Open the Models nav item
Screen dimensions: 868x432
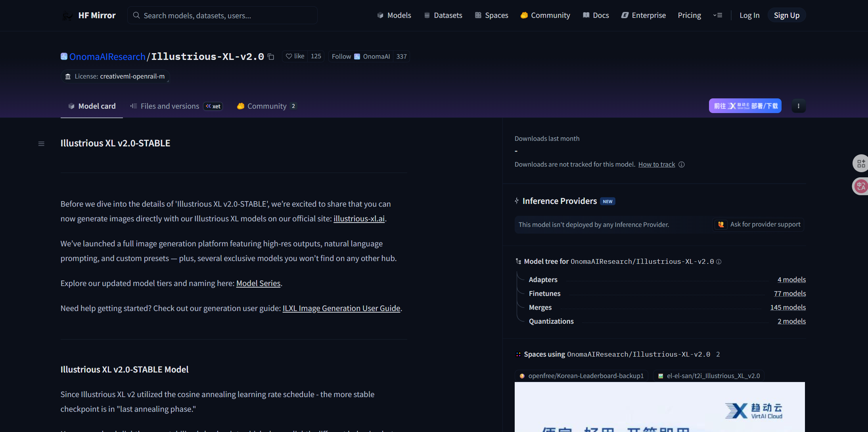coord(394,15)
